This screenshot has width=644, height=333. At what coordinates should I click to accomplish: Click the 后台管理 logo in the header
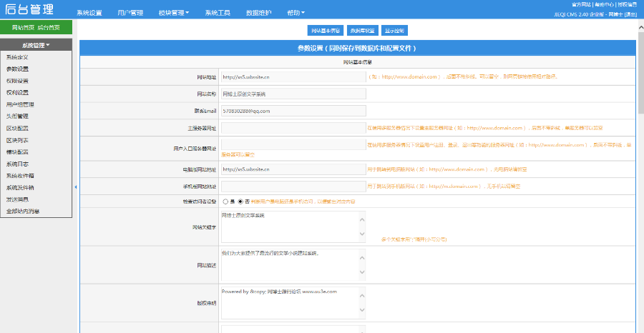[x=30, y=11]
